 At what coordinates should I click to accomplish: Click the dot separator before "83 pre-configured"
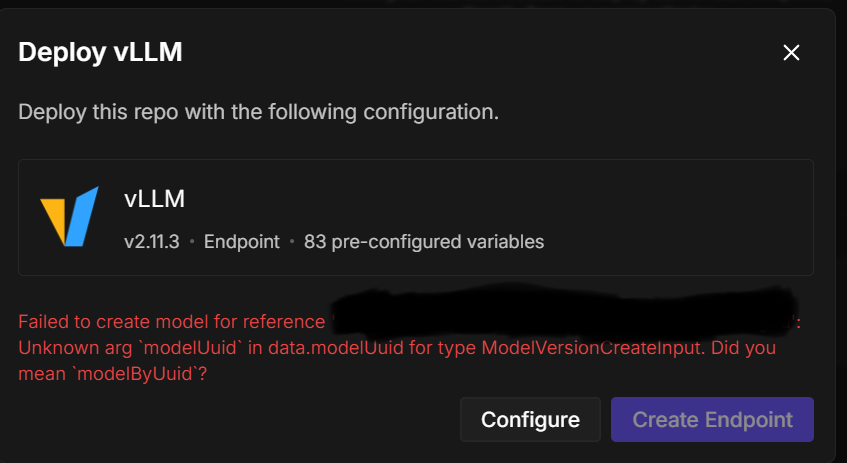pos(292,241)
